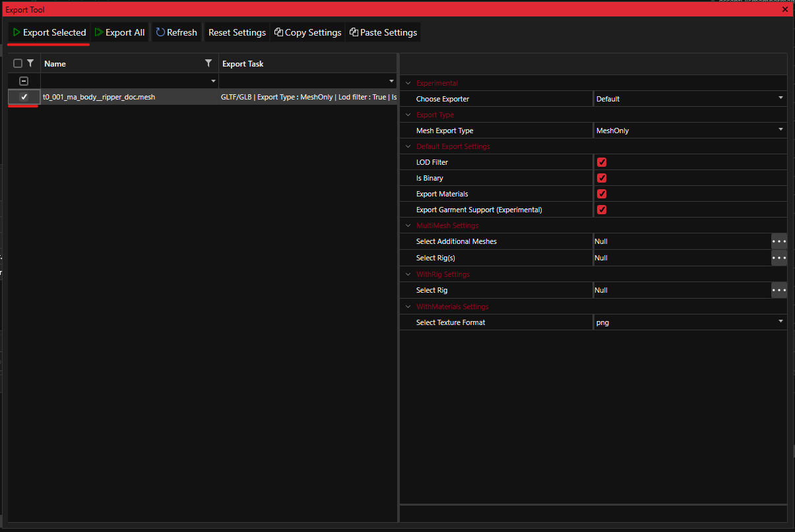Disable the LOD Filter checkbox
This screenshot has height=532, width=795.
pyautogui.click(x=602, y=162)
